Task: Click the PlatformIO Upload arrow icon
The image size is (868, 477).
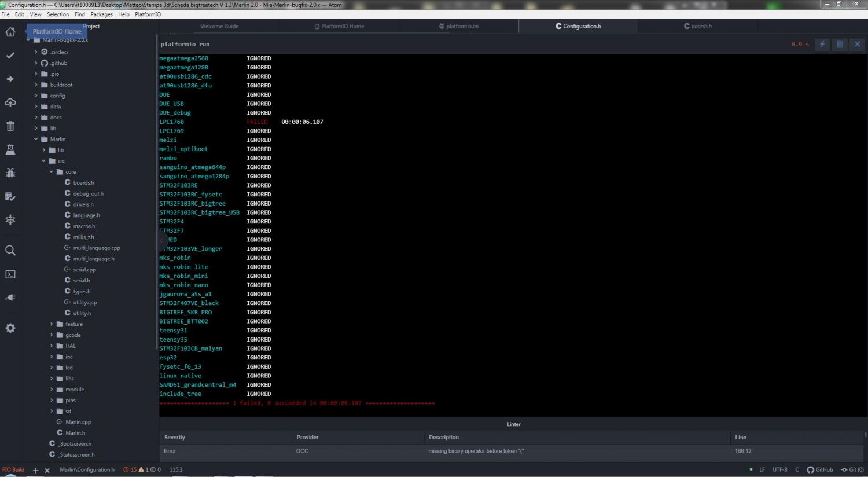Action: point(10,79)
